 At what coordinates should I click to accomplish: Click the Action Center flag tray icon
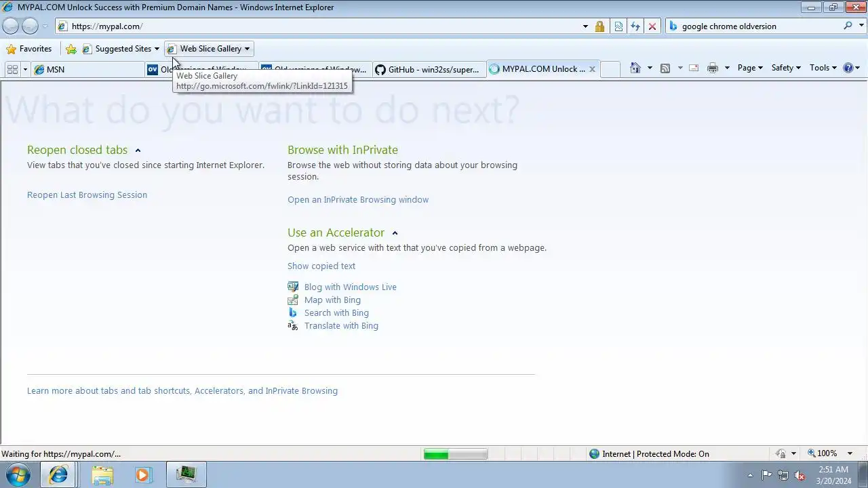point(766,475)
